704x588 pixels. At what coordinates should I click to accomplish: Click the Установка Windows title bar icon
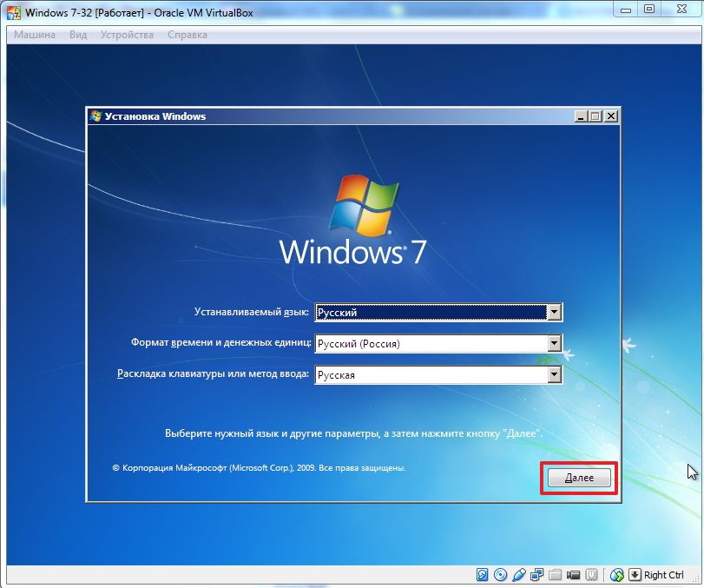coord(96,116)
